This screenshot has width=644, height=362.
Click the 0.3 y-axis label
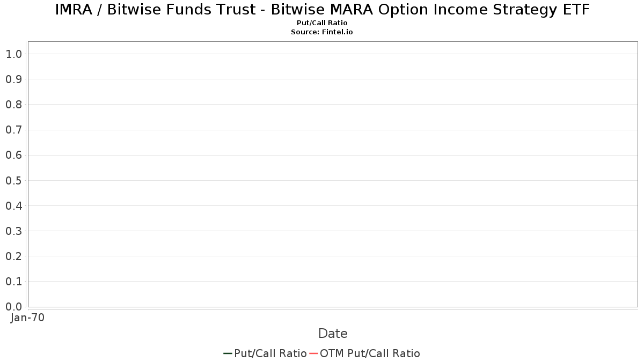click(13, 231)
